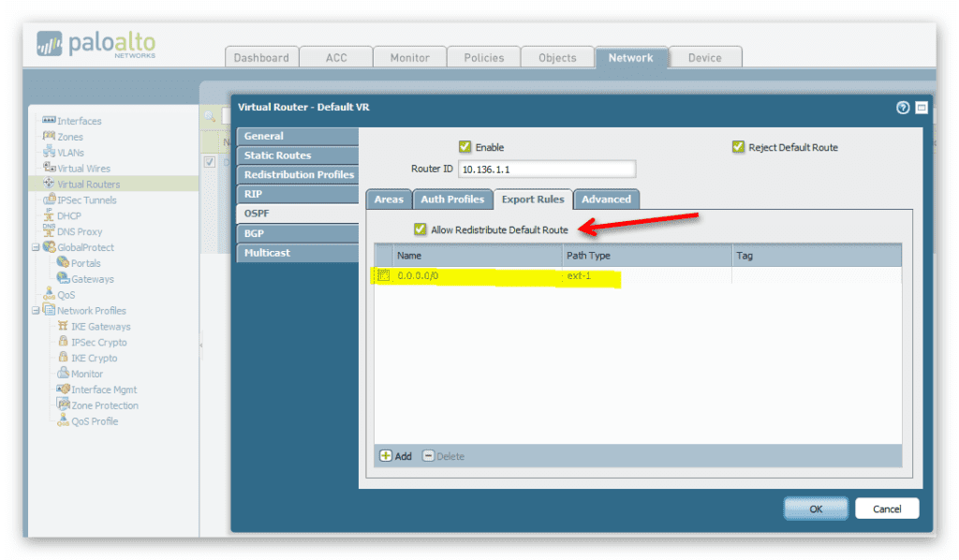The width and height of the screenshot is (959, 560).
Task: Collapse the GlobalProtect tree node
Action: tap(36, 247)
